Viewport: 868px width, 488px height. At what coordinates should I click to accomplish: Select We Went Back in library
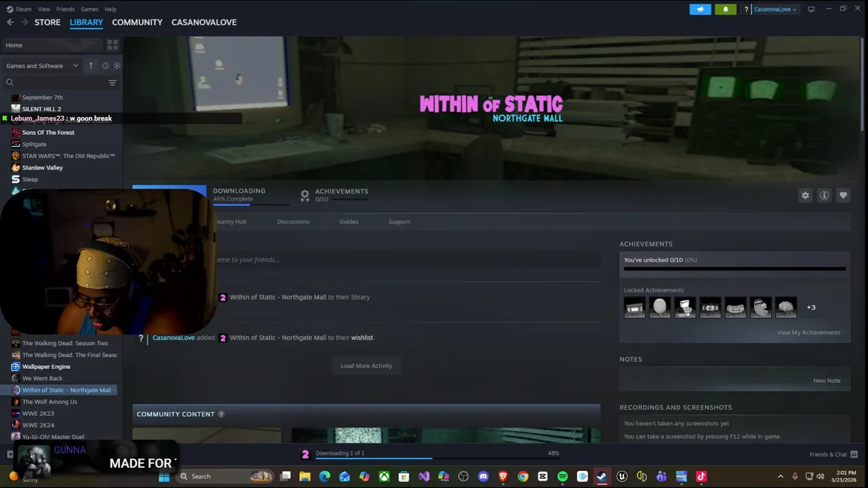[x=42, y=378]
